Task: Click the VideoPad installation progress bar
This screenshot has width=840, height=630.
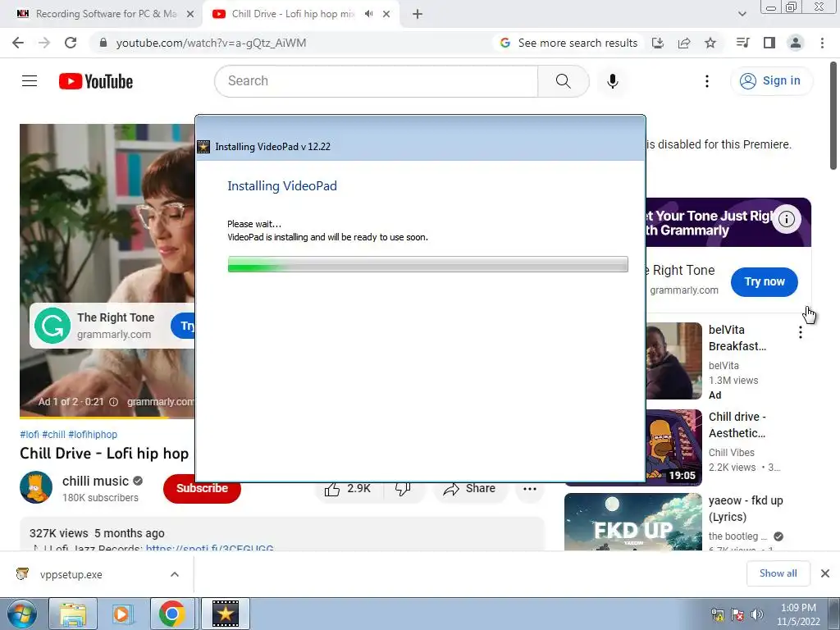Action: [x=427, y=264]
